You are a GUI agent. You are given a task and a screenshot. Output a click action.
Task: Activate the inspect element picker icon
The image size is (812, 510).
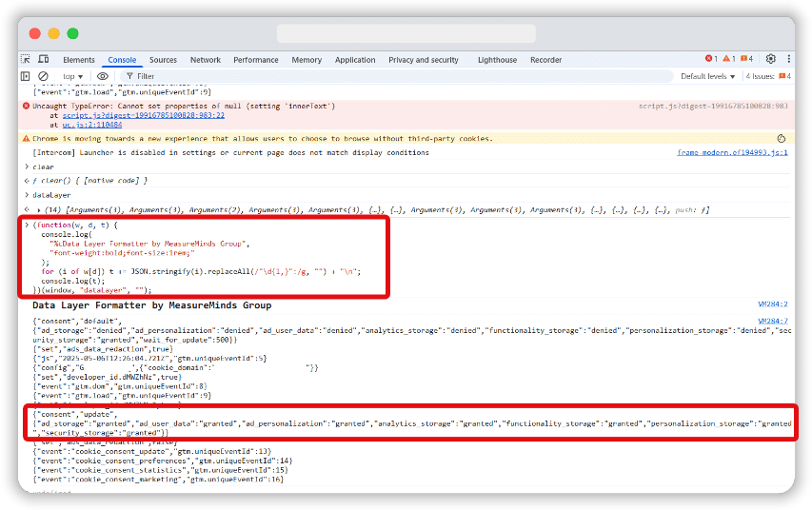click(26, 59)
